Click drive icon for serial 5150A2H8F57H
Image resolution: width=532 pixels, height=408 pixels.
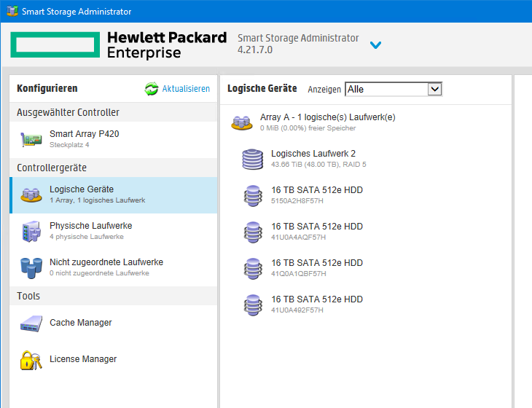(253, 196)
